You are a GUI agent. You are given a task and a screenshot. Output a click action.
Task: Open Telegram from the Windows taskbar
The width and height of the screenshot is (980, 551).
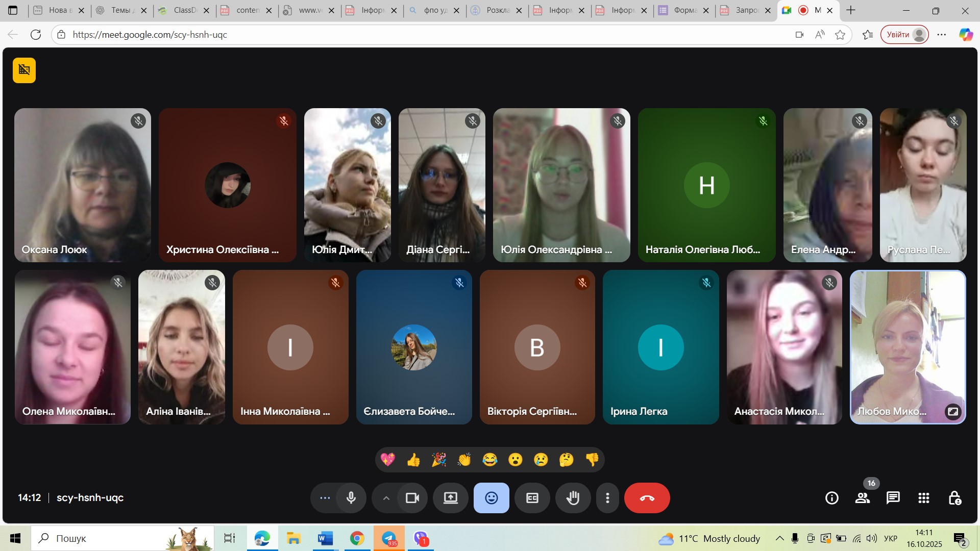point(389,538)
